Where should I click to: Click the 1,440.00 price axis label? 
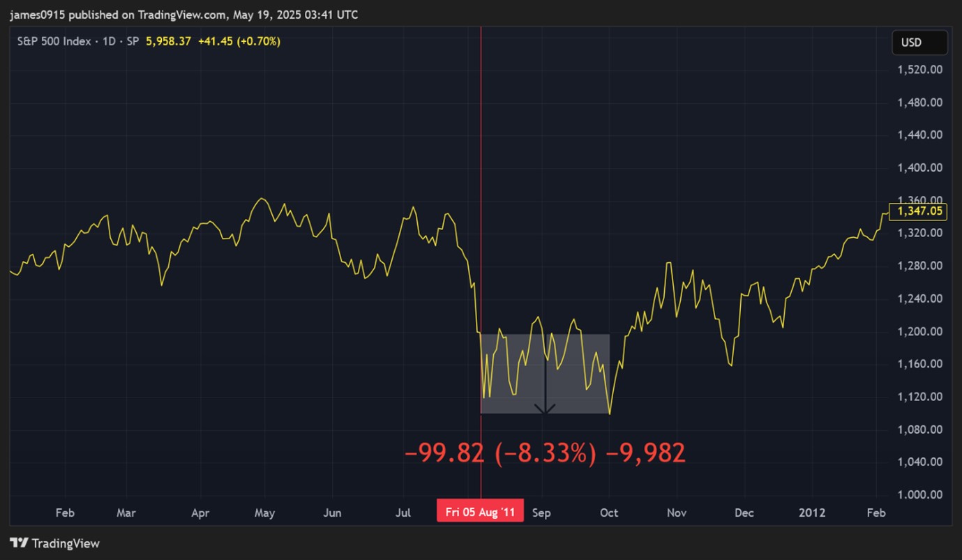920,135
